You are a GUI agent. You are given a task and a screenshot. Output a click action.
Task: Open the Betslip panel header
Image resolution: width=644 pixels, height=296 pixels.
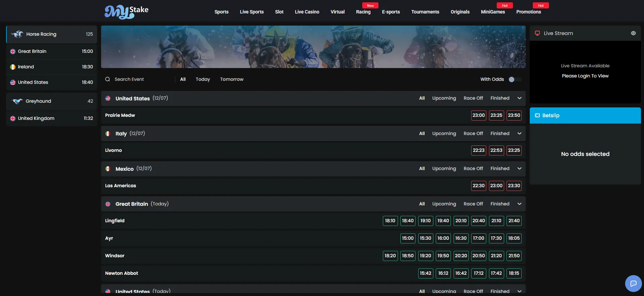coord(585,116)
